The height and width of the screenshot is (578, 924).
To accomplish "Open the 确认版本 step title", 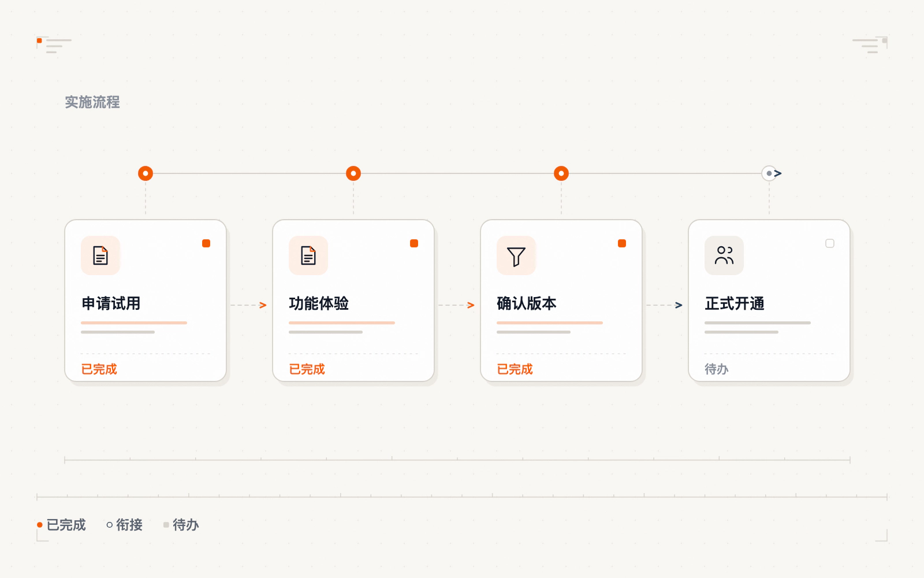I will pyautogui.click(x=527, y=303).
